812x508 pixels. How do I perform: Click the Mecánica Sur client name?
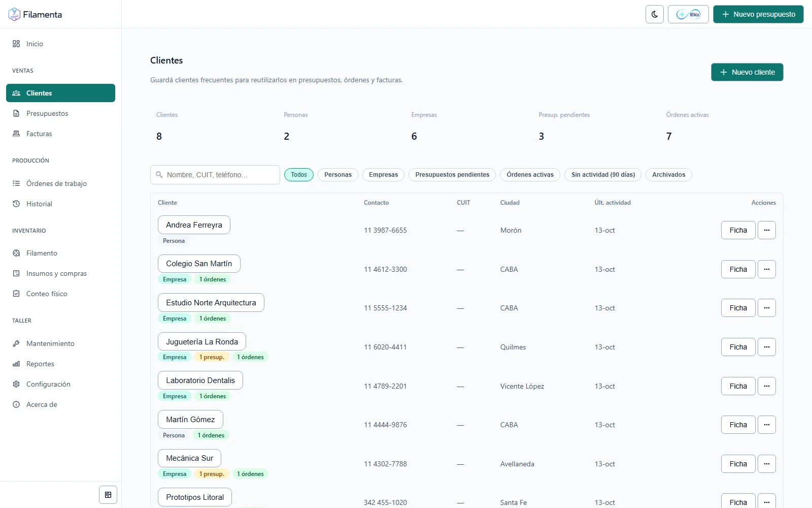click(189, 458)
